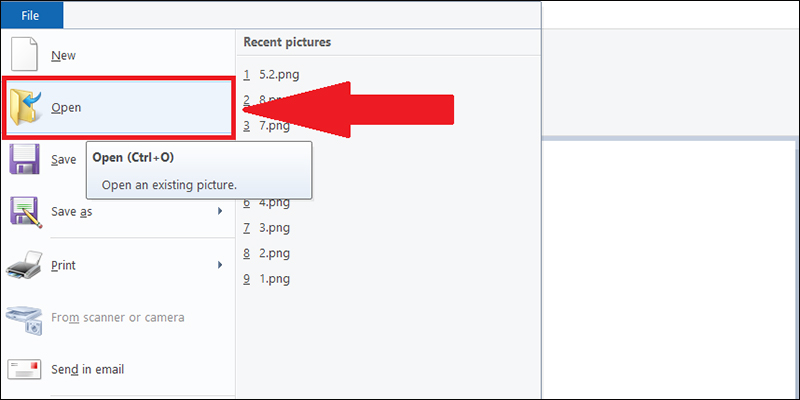Image resolution: width=800 pixels, height=400 pixels.
Task: Choose the Print menu label
Action: tap(63, 266)
